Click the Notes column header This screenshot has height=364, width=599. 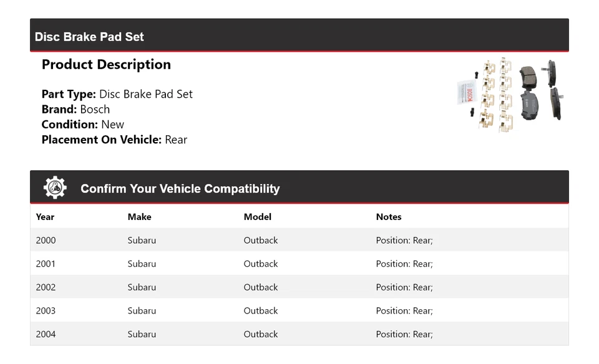coord(388,217)
